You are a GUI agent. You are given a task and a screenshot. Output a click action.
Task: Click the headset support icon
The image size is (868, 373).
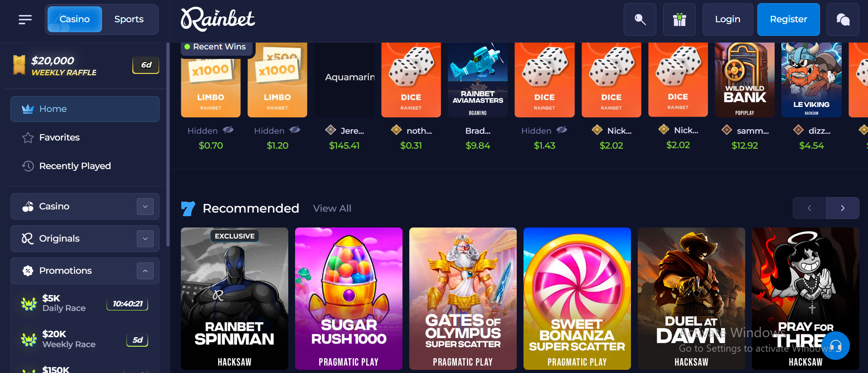835,345
